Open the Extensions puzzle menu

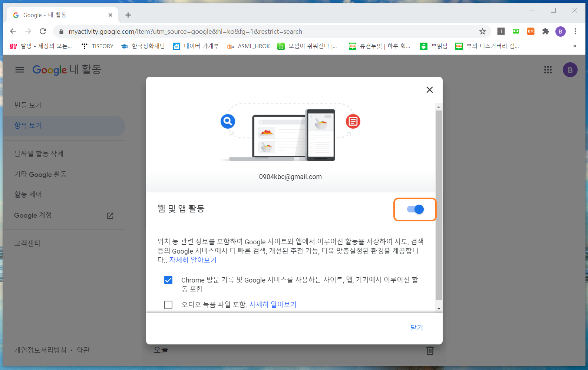545,32
